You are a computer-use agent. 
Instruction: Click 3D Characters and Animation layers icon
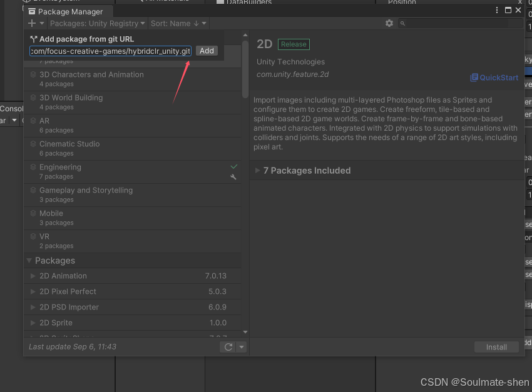point(33,74)
